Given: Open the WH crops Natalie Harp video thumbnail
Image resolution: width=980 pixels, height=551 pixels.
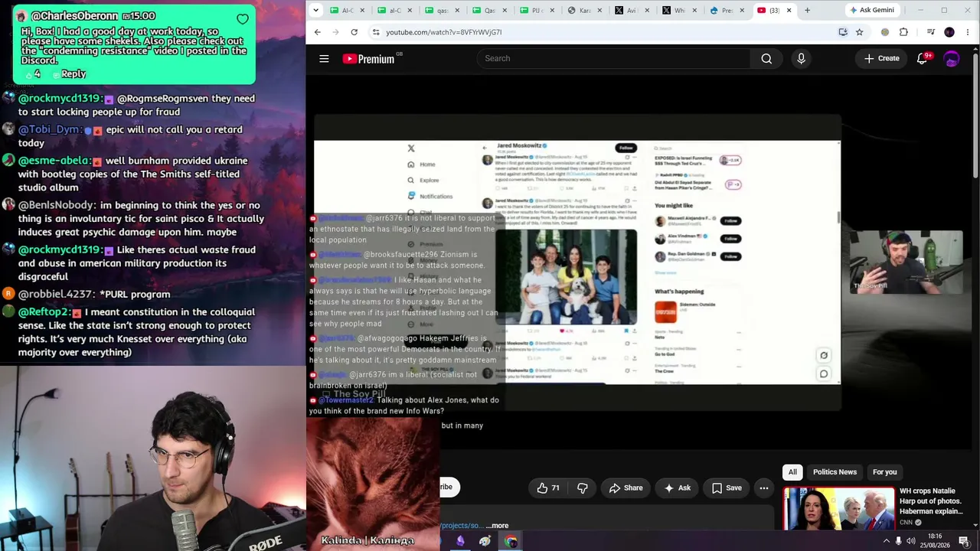Looking at the screenshot, I should [838, 508].
